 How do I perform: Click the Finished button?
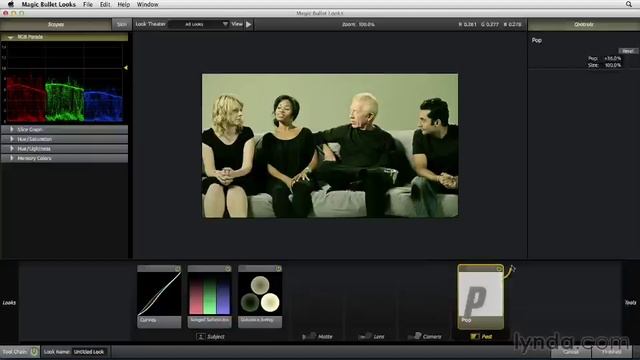click(611, 352)
